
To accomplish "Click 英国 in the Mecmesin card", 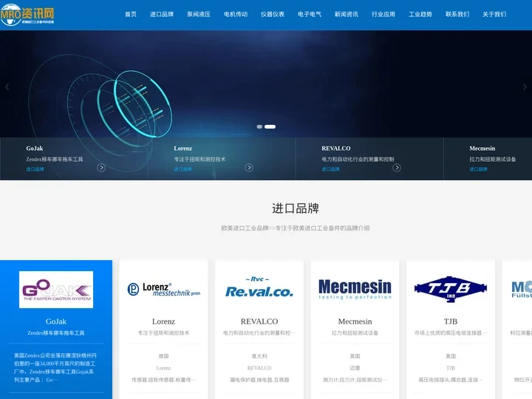I will [x=355, y=356].
